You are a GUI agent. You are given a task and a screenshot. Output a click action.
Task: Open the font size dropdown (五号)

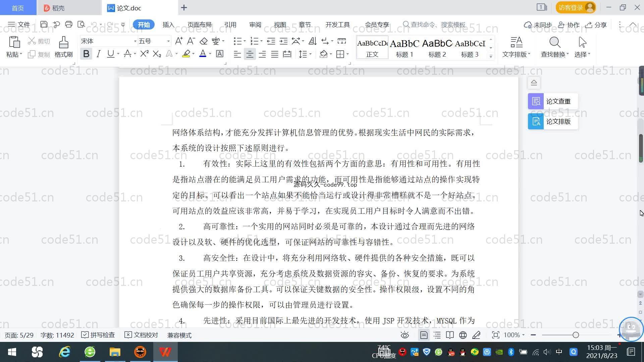[x=168, y=41]
